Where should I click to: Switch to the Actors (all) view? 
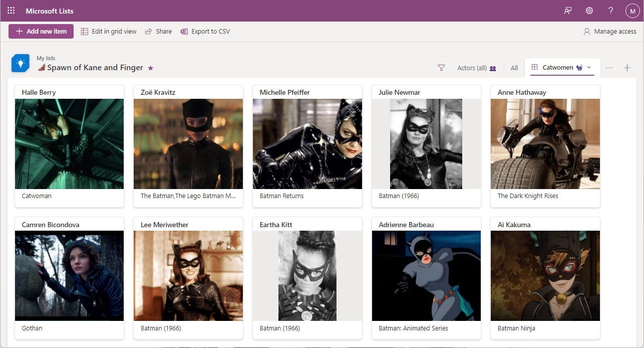(x=476, y=68)
